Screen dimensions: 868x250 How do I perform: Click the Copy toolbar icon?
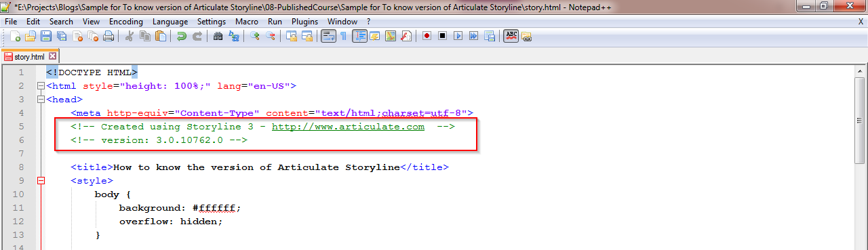click(x=144, y=36)
